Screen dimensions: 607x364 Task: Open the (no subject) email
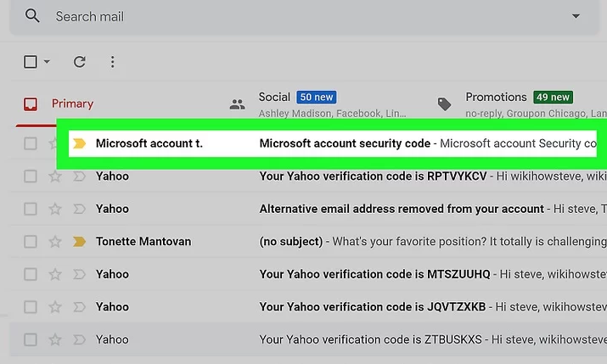pos(291,242)
